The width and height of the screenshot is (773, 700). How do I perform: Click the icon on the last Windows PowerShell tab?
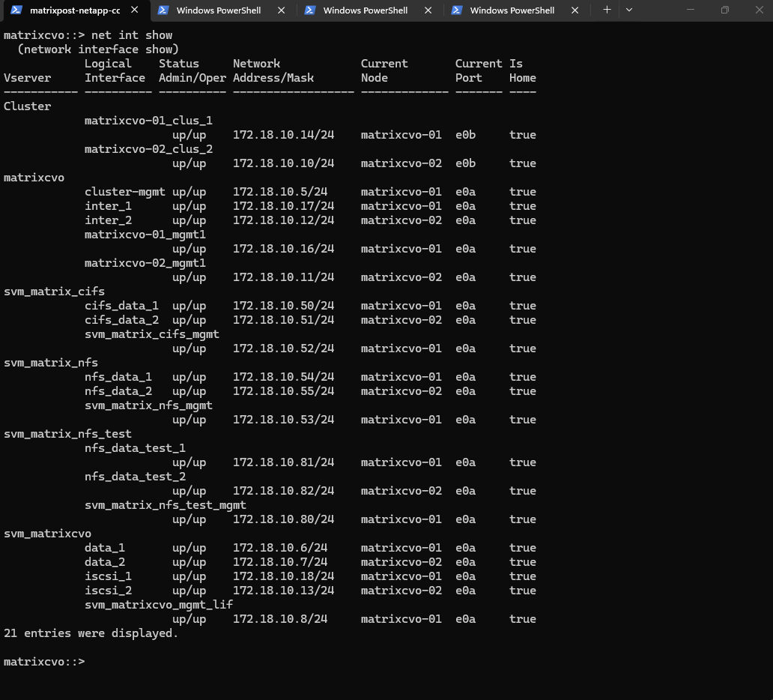coord(456,10)
